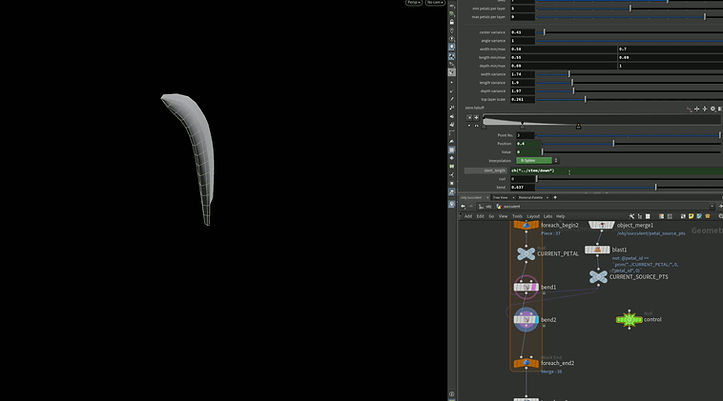
Task: Click the green icon in viewport display toolbar
Action: click(452, 166)
